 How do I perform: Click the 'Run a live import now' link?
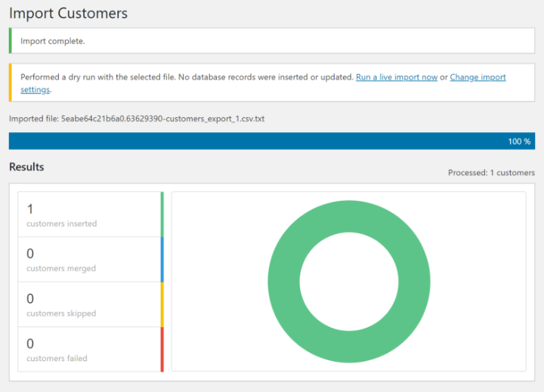[x=397, y=77]
